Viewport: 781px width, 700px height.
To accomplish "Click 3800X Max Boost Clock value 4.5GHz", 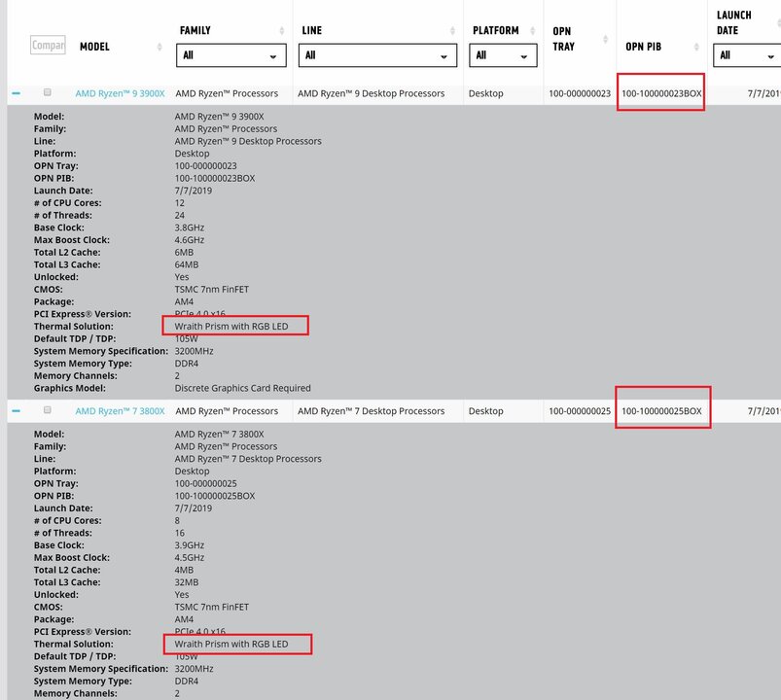I will (190, 558).
